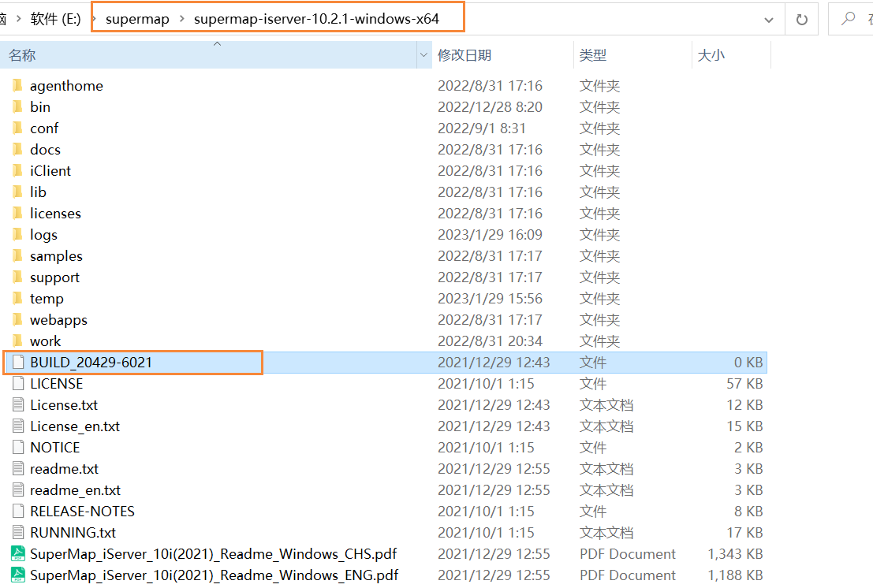Click the logs folder icon
Screen dimensions: 873x588
18,235
